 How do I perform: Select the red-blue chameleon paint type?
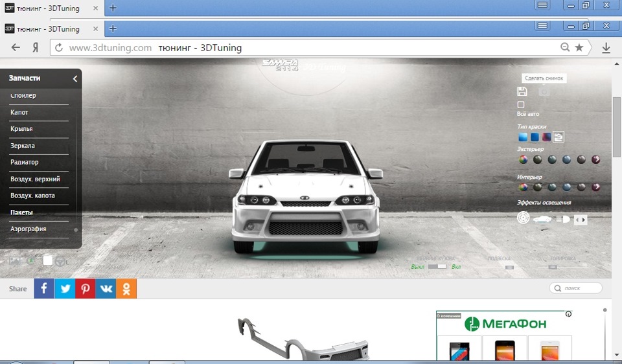[x=547, y=137]
